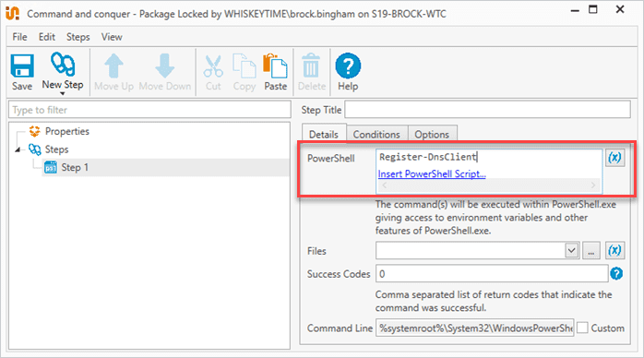Browse for files with ellipsis button
644x358 pixels.
[x=591, y=250]
